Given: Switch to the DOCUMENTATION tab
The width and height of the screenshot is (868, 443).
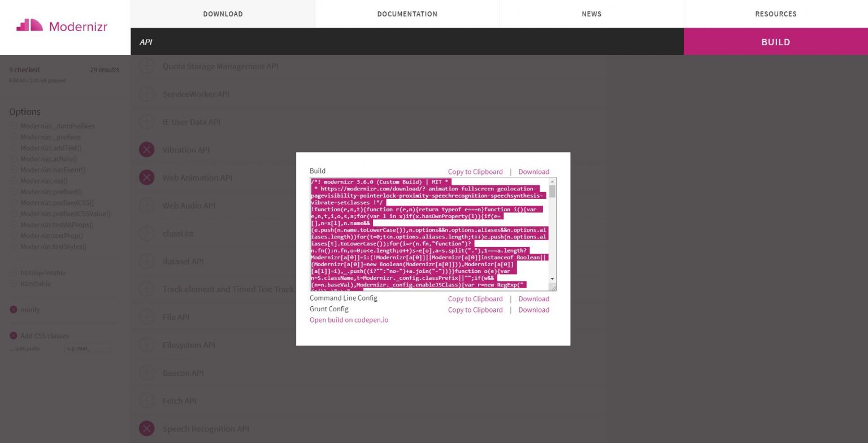Looking at the screenshot, I should tap(407, 14).
